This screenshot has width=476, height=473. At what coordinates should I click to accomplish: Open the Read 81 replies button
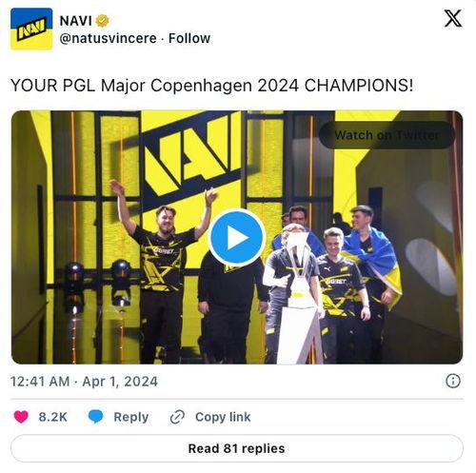pyautogui.click(x=237, y=448)
